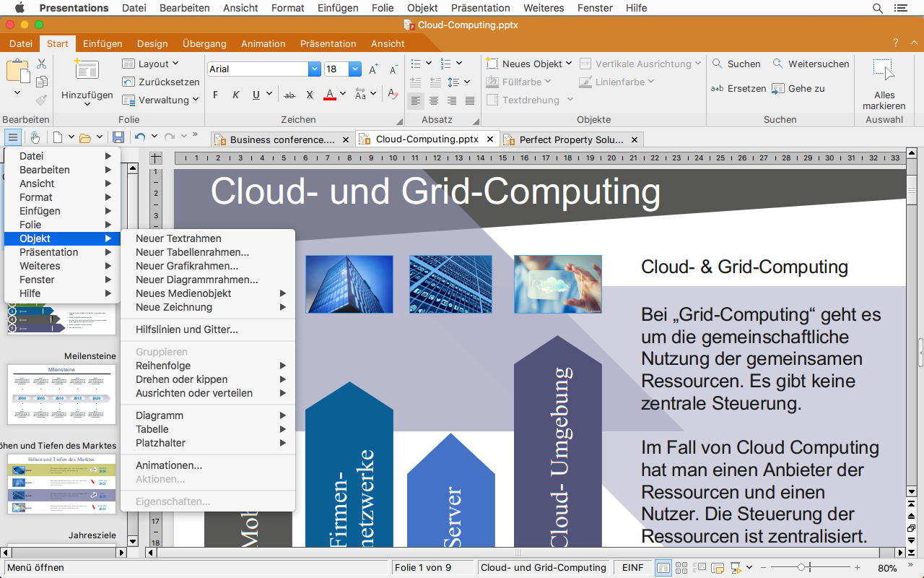The width and height of the screenshot is (924, 578).
Task: Click the new document icon
Action: tap(58, 137)
